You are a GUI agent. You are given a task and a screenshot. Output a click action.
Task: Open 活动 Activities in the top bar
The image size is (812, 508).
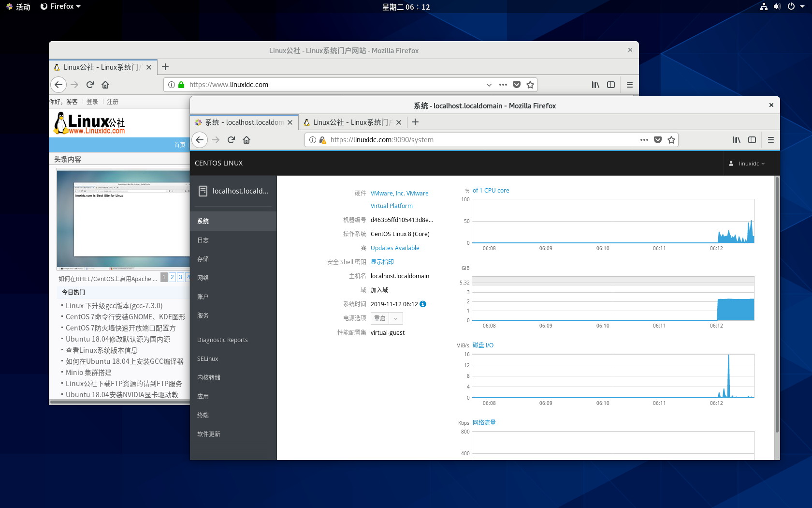point(18,7)
